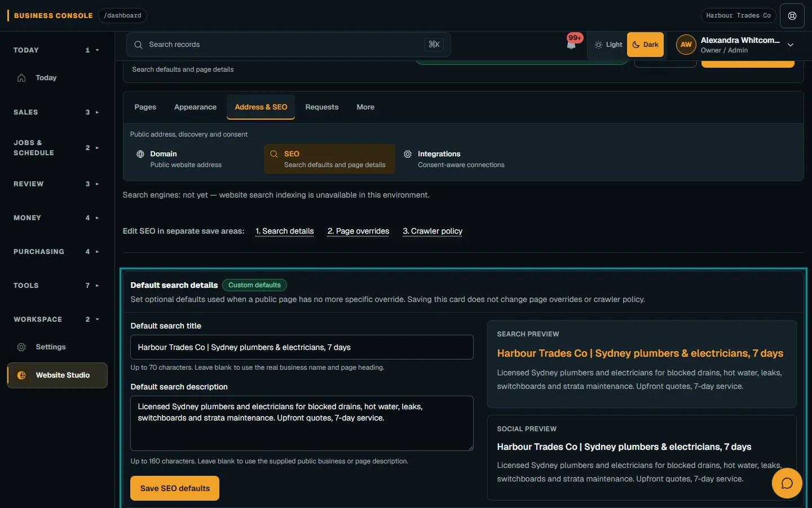Click the search magnifier icon in records field
The image size is (812, 508).
pyautogui.click(x=138, y=45)
